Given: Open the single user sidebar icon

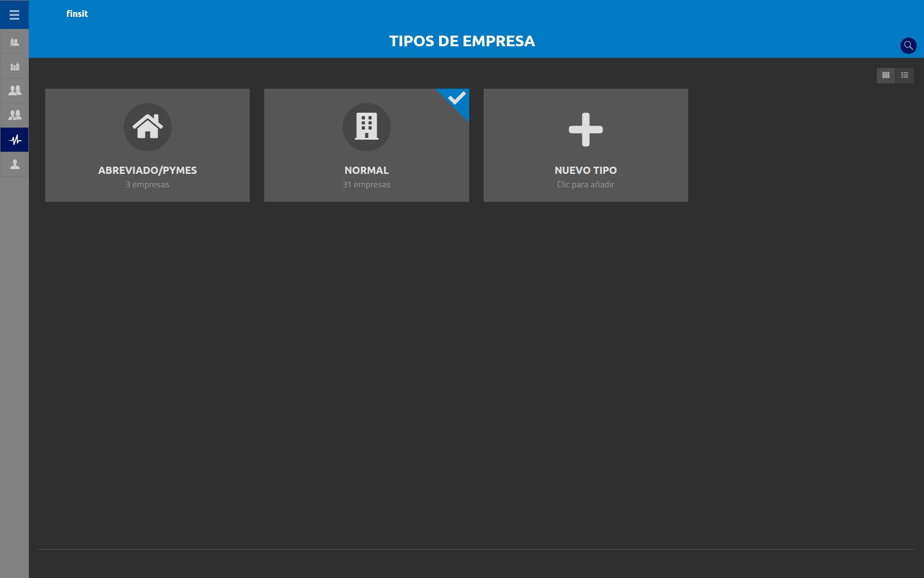Looking at the screenshot, I should [x=14, y=164].
